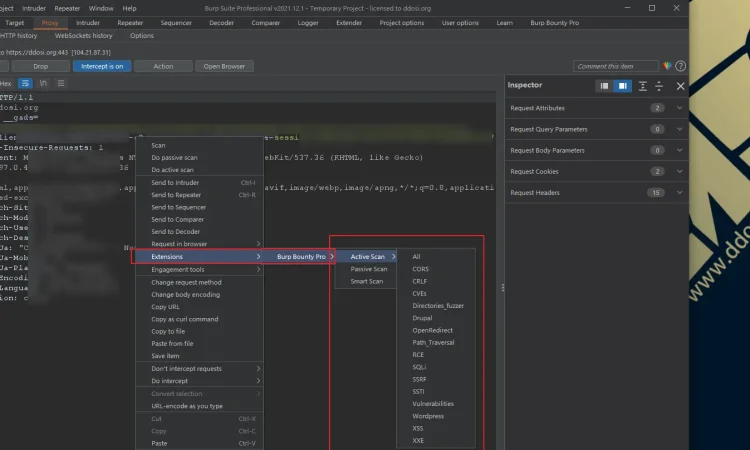The width and height of the screenshot is (750, 450).
Task: Click the panel divider handle beside Inspector
Action: point(502,287)
